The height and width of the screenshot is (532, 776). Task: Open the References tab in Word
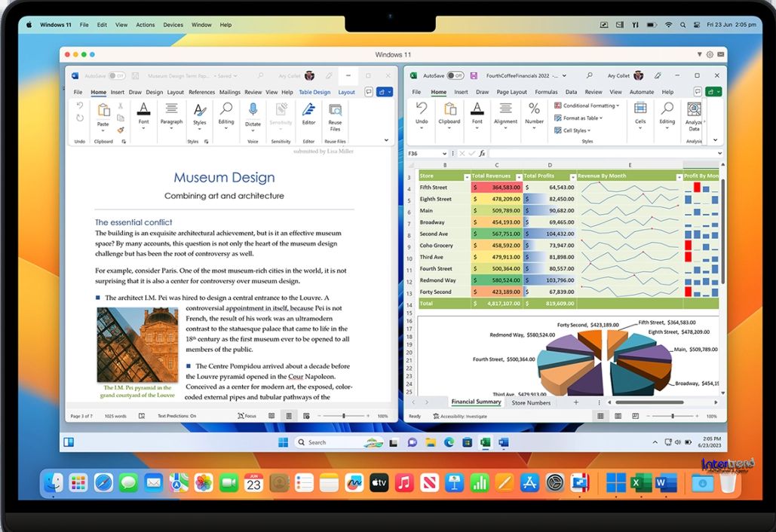click(201, 92)
